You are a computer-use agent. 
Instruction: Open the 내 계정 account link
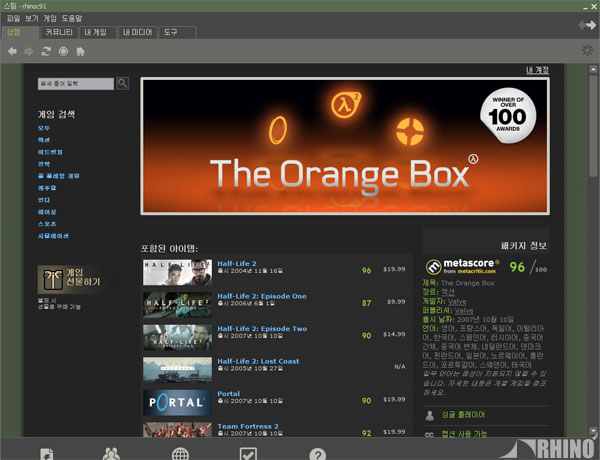click(537, 70)
